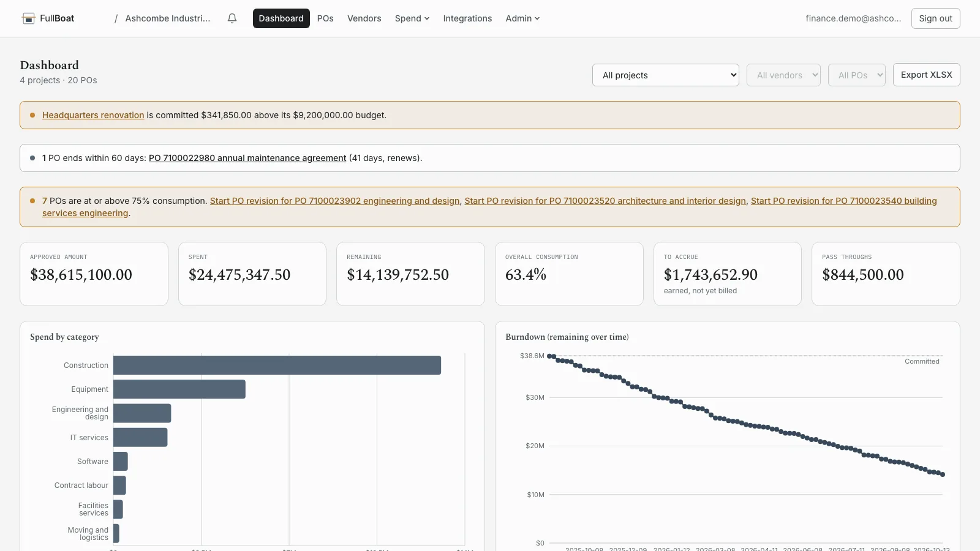Select the IT services bar

140,437
